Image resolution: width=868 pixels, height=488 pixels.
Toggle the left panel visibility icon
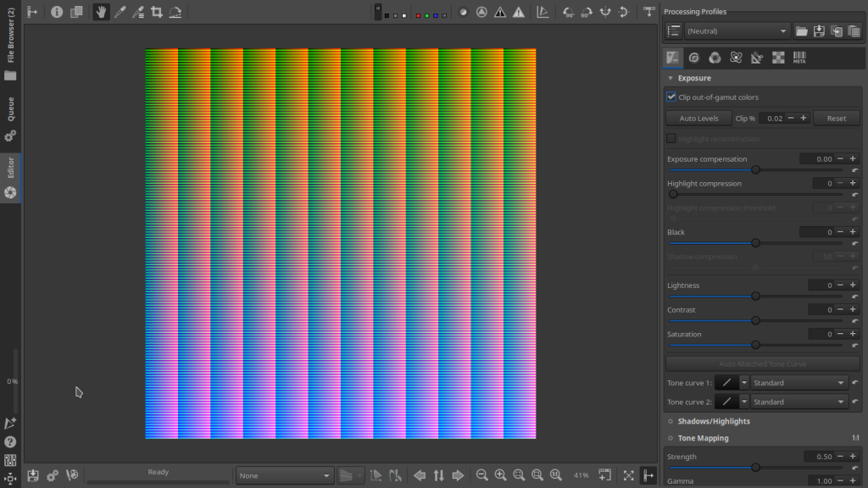32,12
